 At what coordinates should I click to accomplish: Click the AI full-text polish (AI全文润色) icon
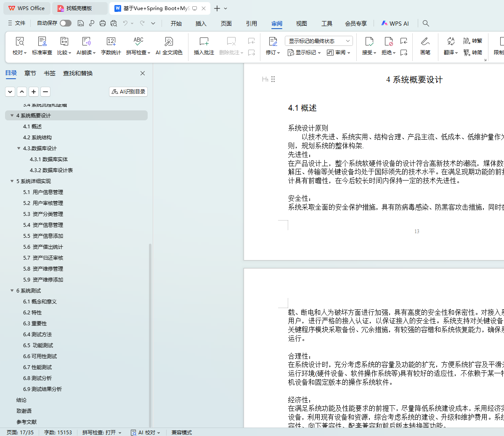[x=169, y=42]
